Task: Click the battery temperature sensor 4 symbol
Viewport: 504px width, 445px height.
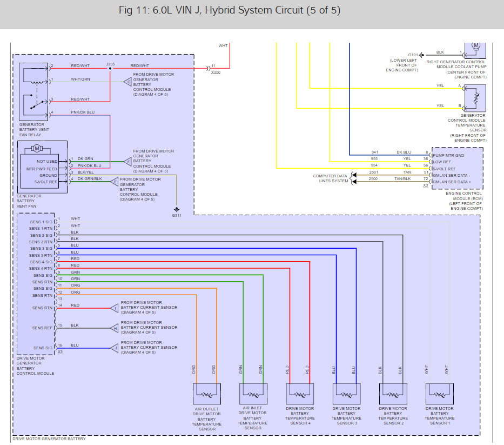Action: [300, 394]
